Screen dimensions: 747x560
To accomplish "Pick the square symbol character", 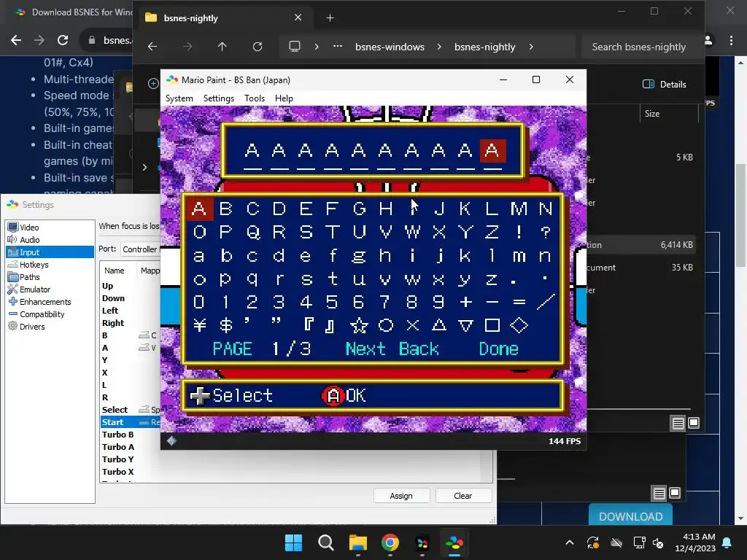I will (492, 326).
